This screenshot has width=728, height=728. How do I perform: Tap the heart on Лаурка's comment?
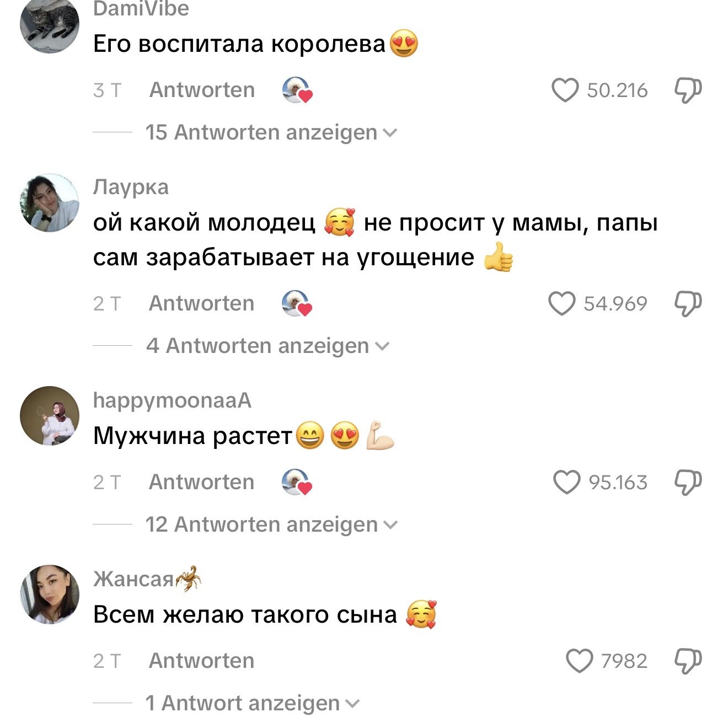pyautogui.click(x=562, y=304)
